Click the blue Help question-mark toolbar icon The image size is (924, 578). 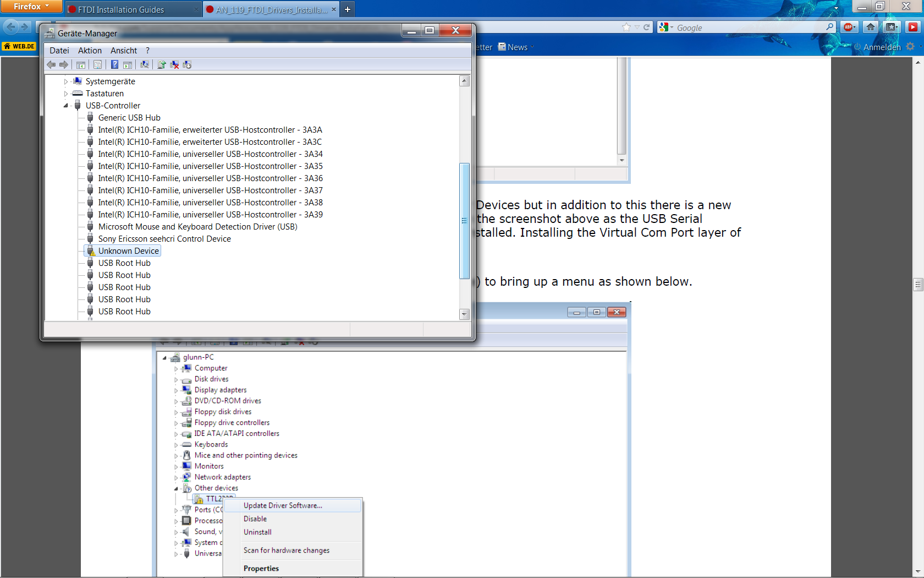click(114, 64)
